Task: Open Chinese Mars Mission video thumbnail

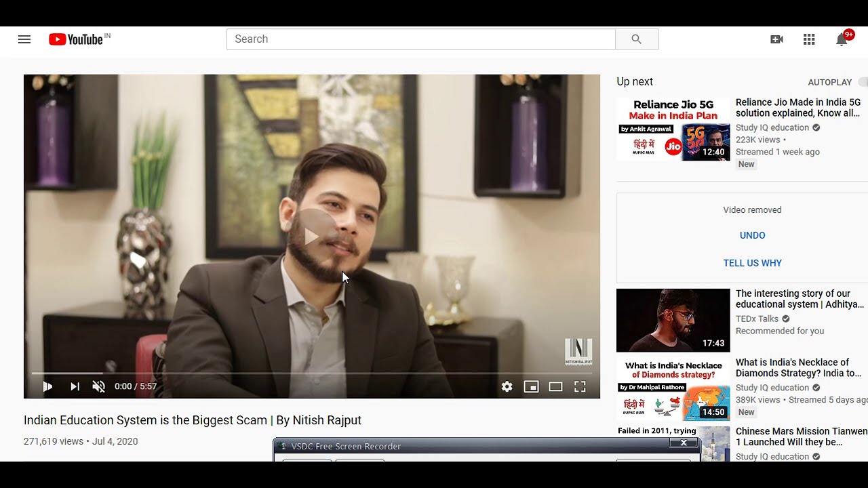Action: click(673, 444)
